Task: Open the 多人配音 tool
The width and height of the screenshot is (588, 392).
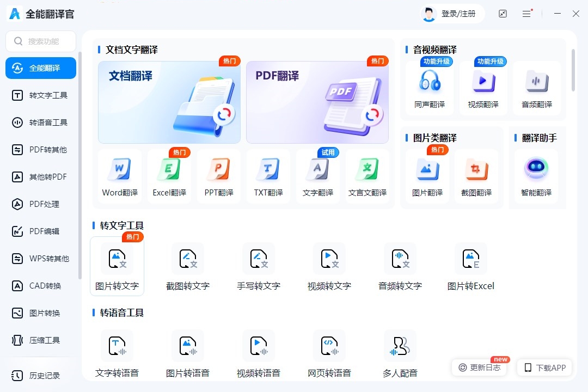Action: coord(400,353)
